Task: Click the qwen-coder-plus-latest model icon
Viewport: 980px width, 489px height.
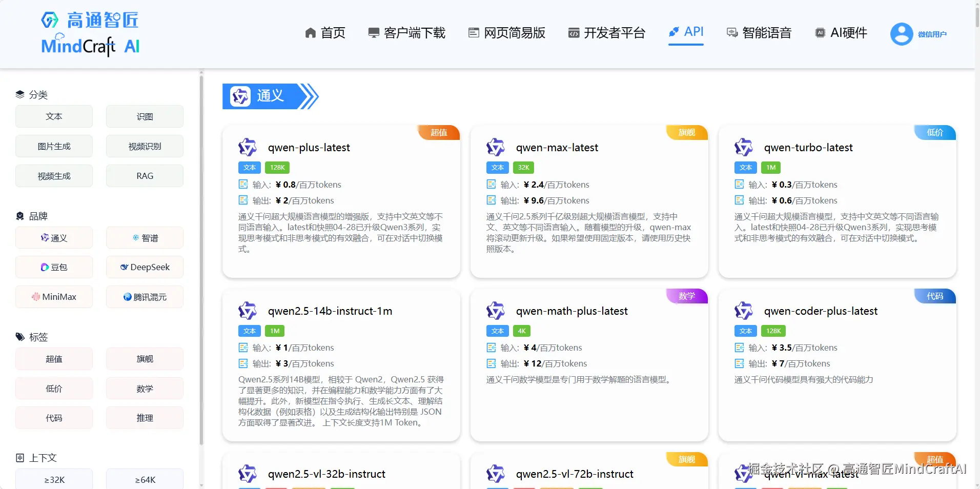Action: pyautogui.click(x=744, y=311)
